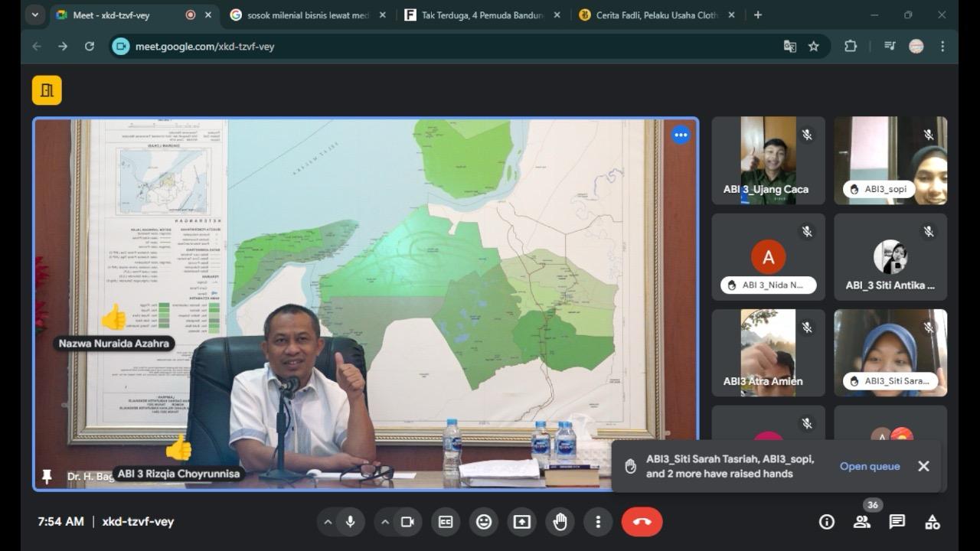
Task: Show the participants people panel
Action: pyautogui.click(x=862, y=522)
